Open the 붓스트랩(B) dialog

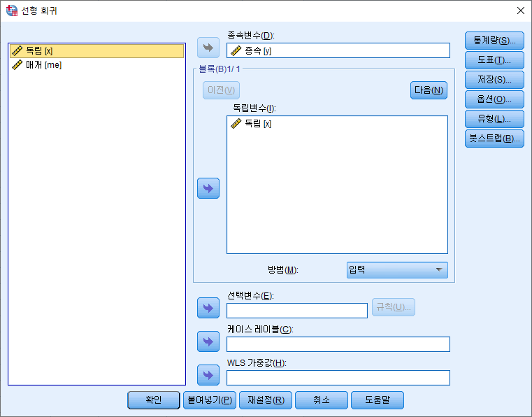[x=494, y=139]
